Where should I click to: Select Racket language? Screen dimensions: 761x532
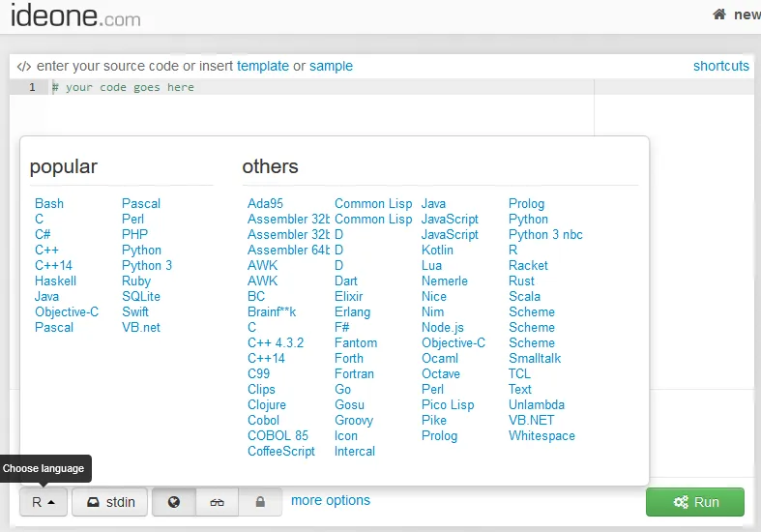tap(528, 265)
